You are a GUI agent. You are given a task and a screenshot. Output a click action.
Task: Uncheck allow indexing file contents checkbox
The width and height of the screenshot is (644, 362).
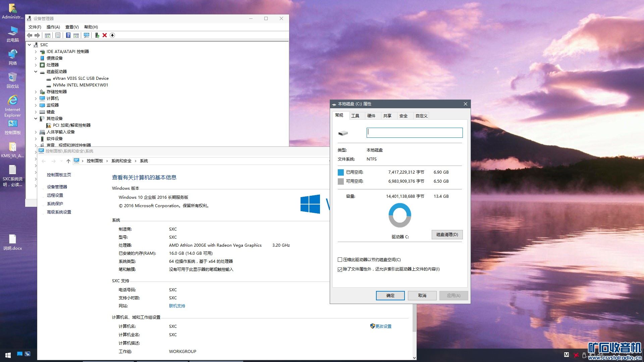point(340,269)
